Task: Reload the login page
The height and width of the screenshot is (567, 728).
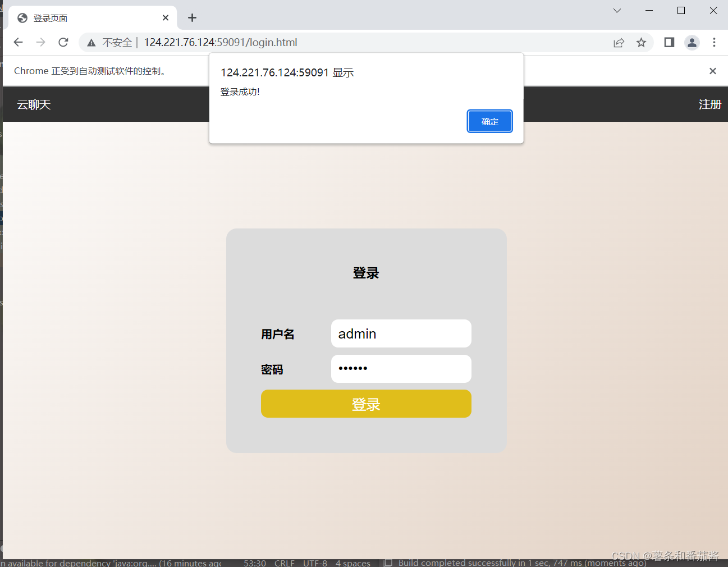Action: 63,42
